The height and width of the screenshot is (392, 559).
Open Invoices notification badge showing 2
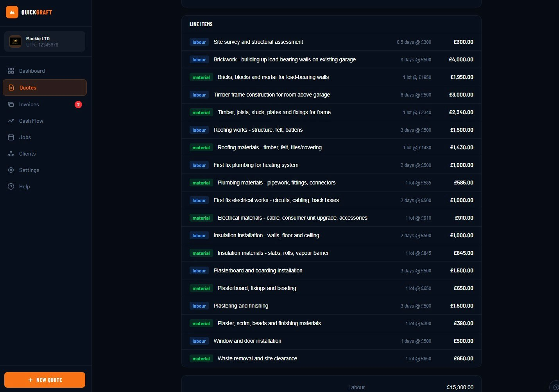pyautogui.click(x=78, y=104)
